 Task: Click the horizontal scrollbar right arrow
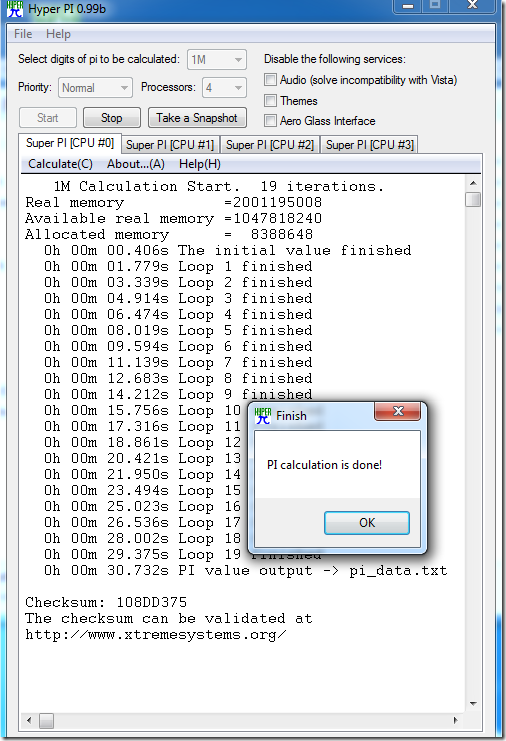pyautogui.click(x=455, y=720)
